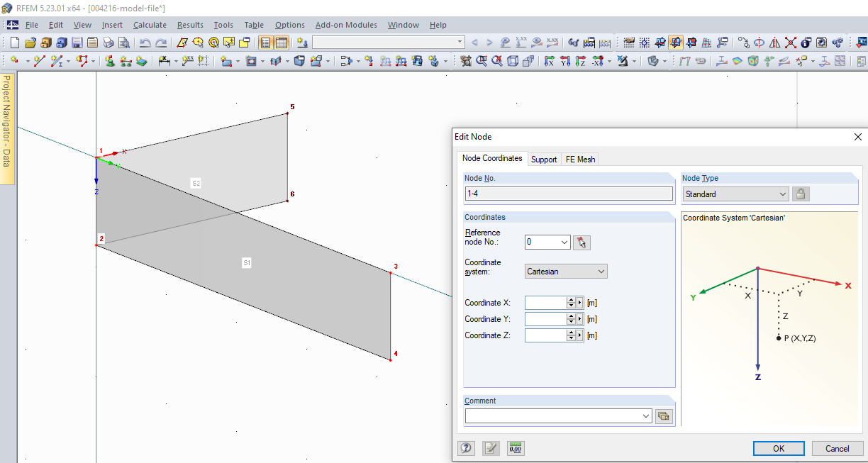Click the previous load case arrow
Screen dimensions: 868x463
475,43
